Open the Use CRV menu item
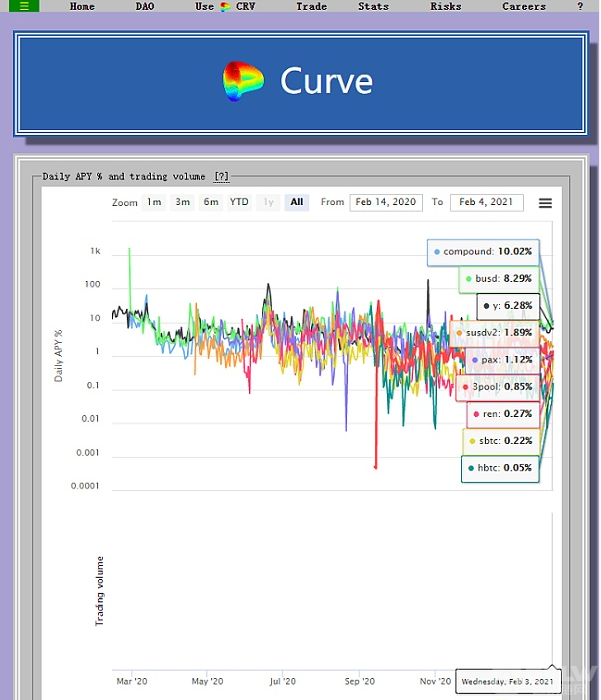The image size is (601, 700). click(225, 6)
